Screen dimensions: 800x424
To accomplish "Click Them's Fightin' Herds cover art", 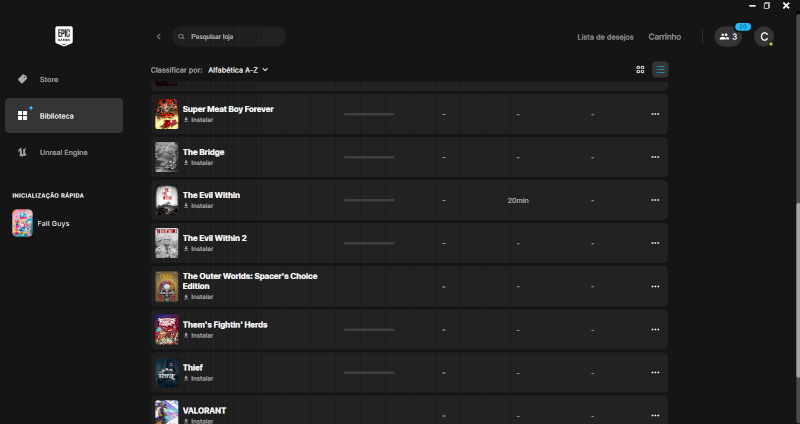I will (166, 330).
